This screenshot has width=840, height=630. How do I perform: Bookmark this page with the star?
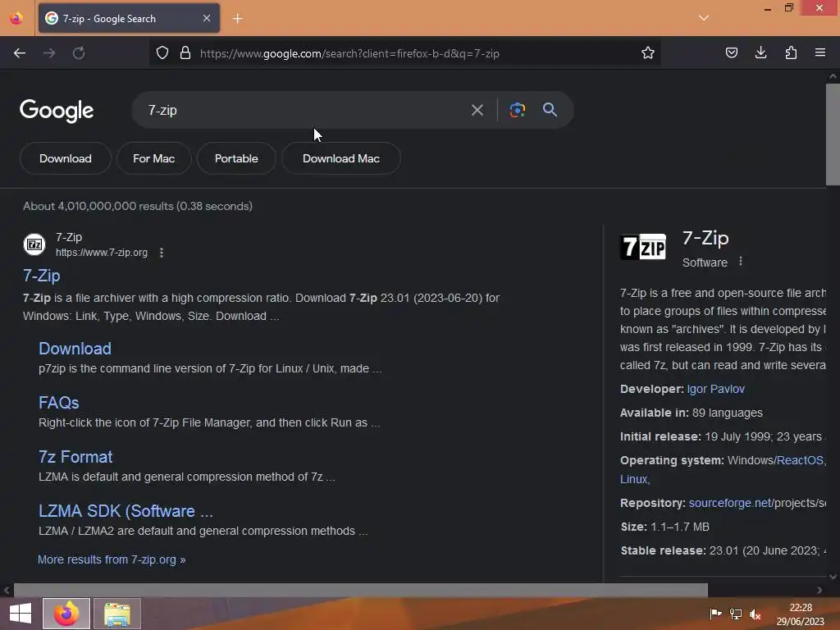click(x=648, y=53)
